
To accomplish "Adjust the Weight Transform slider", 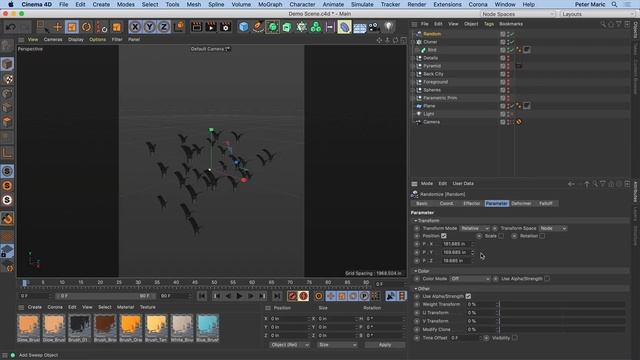I will (562, 304).
